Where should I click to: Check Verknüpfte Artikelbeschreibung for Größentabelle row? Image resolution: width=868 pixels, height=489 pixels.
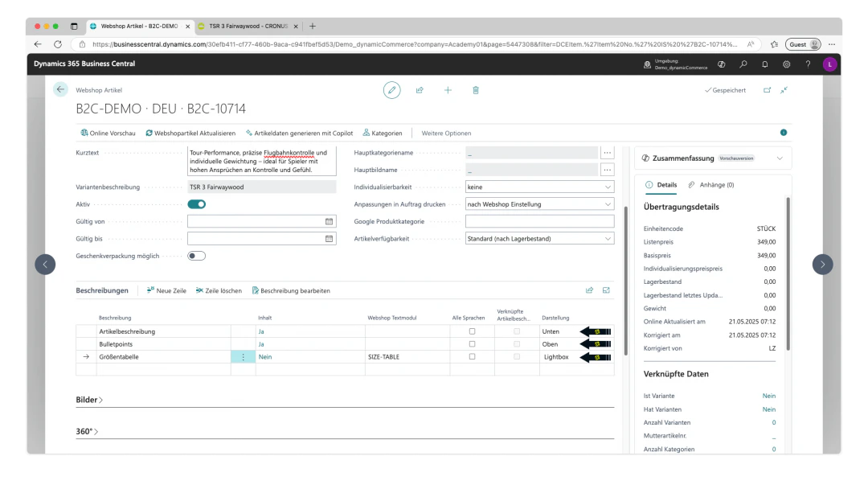click(x=517, y=356)
